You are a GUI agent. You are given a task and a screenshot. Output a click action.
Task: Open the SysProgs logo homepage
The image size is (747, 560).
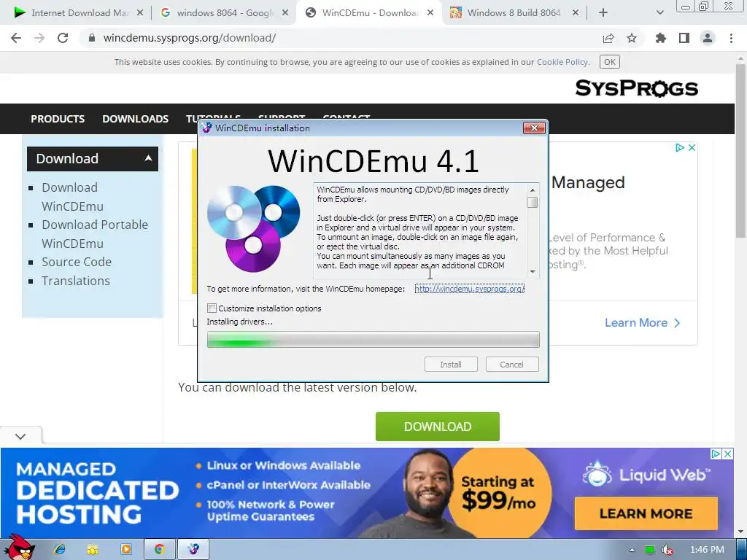[x=636, y=88]
